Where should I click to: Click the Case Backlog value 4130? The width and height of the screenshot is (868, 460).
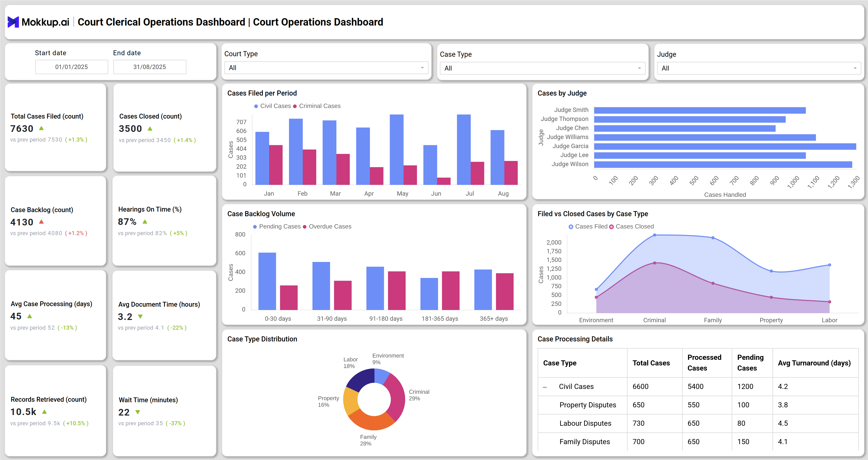click(x=22, y=222)
